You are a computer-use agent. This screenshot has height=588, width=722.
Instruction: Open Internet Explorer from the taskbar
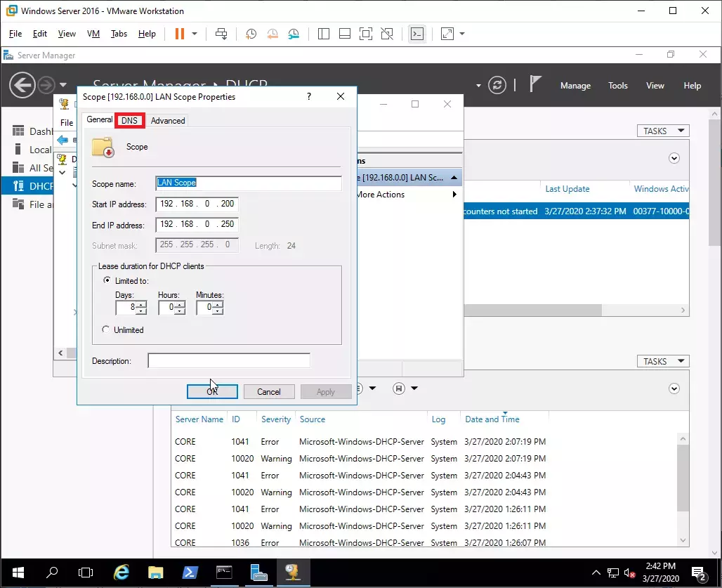pyautogui.click(x=121, y=573)
